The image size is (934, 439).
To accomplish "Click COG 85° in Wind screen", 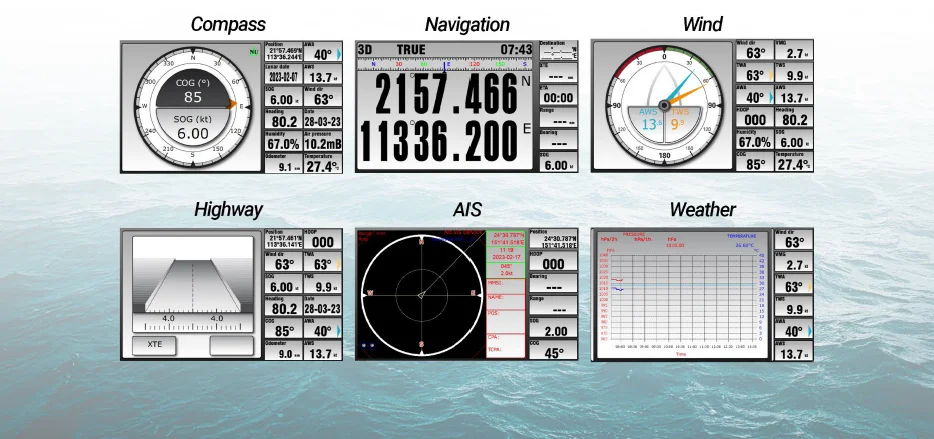I will pyautogui.click(x=754, y=161).
